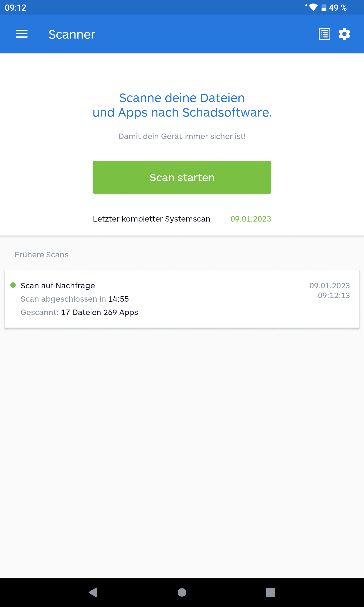Tap the Scan abgeschlossen in 14:55 line
Image resolution: width=364 pixels, height=607 pixels.
pyautogui.click(x=75, y=299)
